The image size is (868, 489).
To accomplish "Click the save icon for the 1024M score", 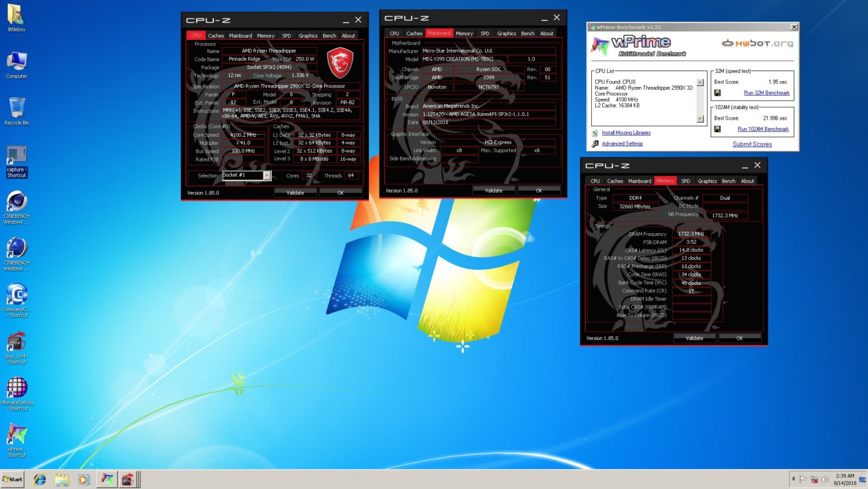I will click(717, 129).
